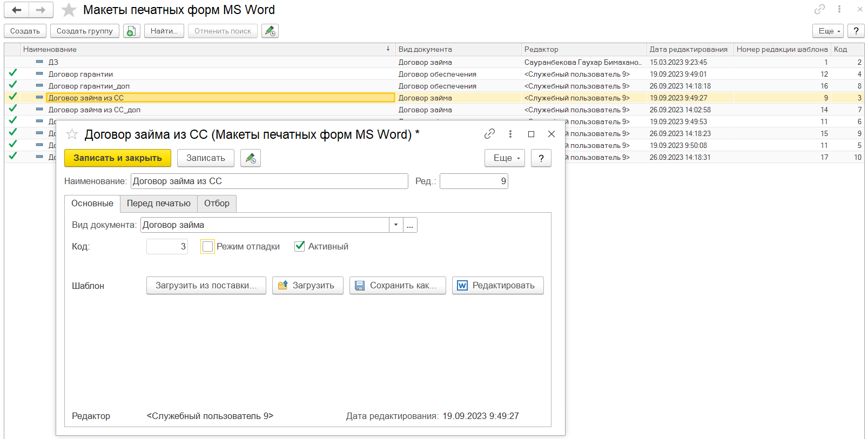Click the row icon of Договор гарантии
Viewport: 868px width, 439px height.
coord(39,73)
